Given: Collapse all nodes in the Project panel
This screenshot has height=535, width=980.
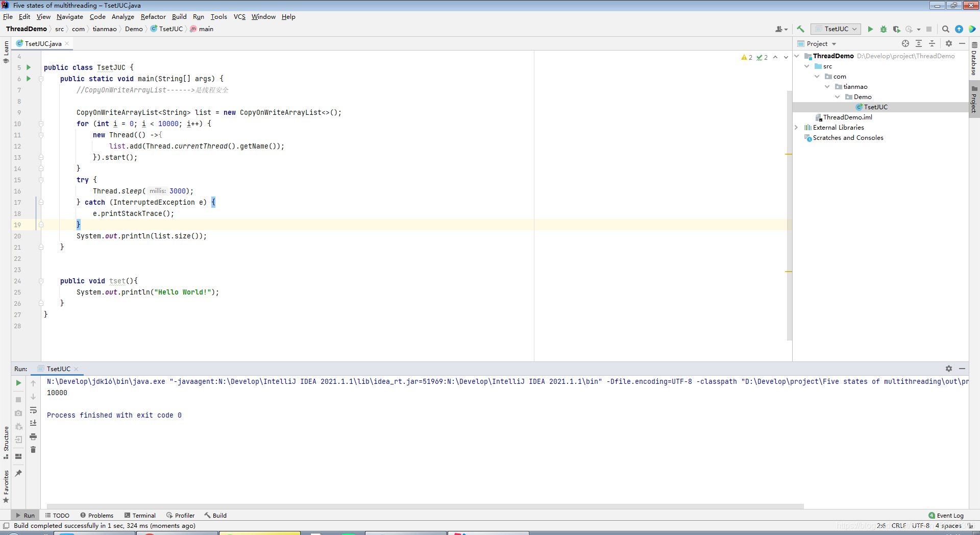Looking at the screenshot, I should click(933, 43).
